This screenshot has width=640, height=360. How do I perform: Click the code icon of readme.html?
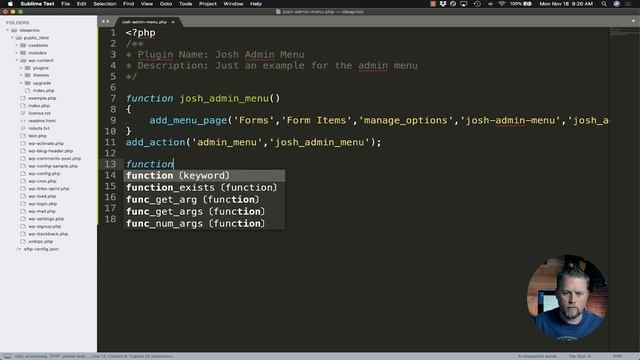tap(23, 121)
